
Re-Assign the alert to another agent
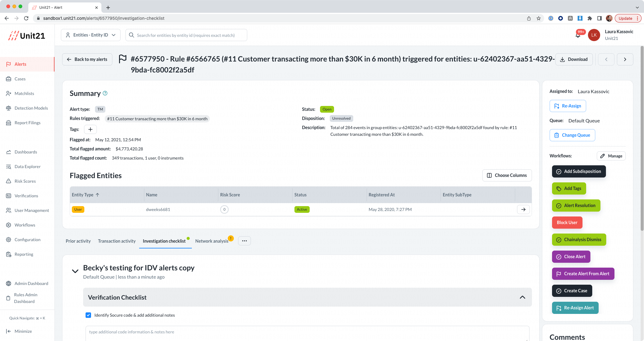(x=568, y=106)
